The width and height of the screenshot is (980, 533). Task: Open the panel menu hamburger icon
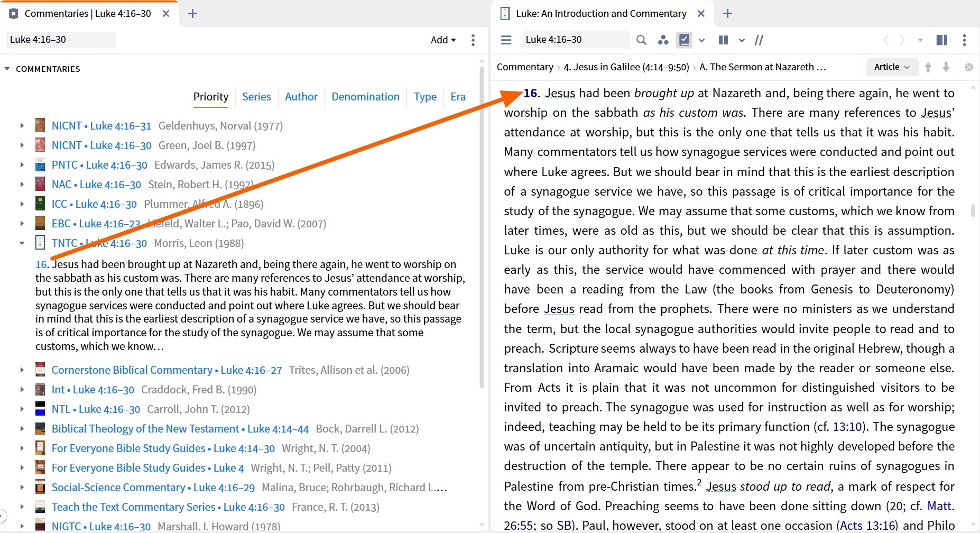tap(506, 40)
